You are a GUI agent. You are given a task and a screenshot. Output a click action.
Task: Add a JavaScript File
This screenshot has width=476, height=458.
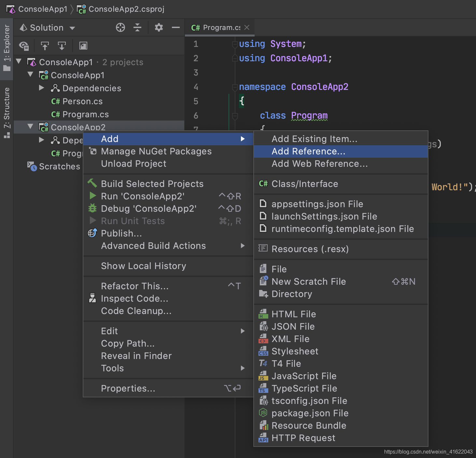point(341,376)
